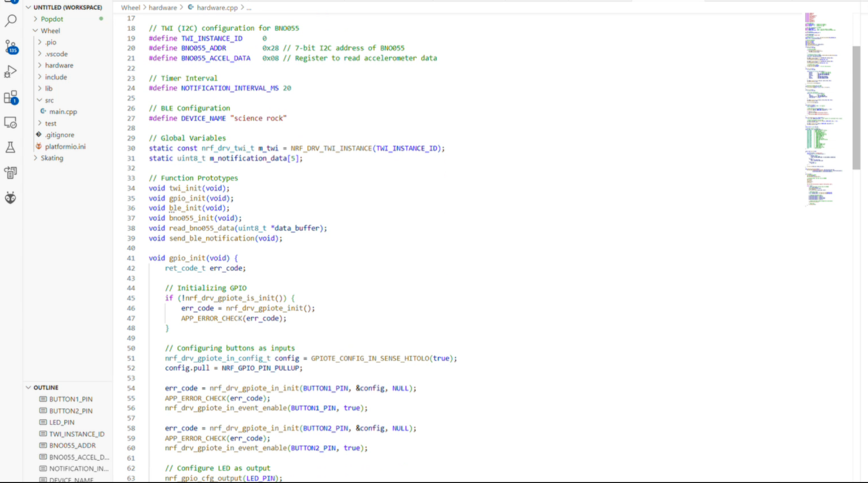Click the hardware.cpp breadcrumb

click(x=217, y=7)
